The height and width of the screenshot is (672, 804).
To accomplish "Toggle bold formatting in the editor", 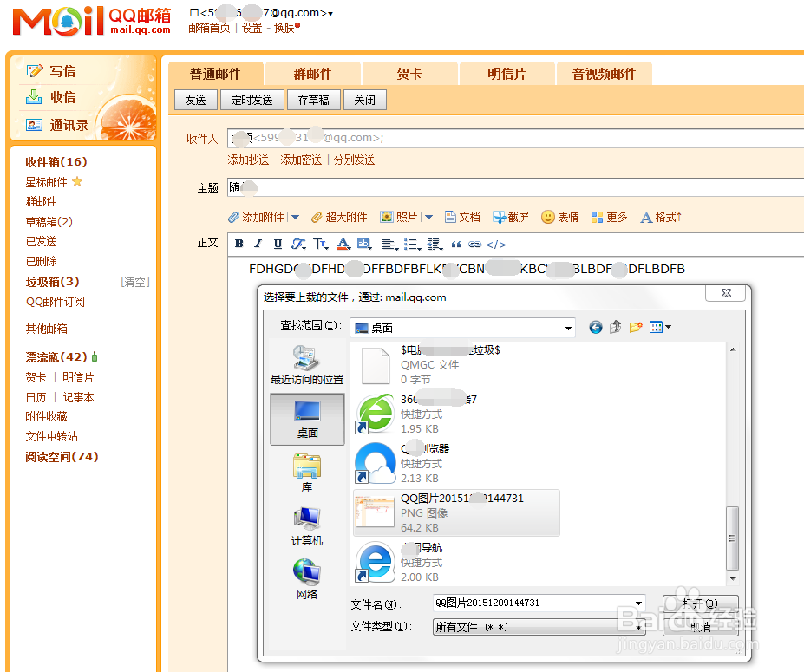I will pos(239,244).
